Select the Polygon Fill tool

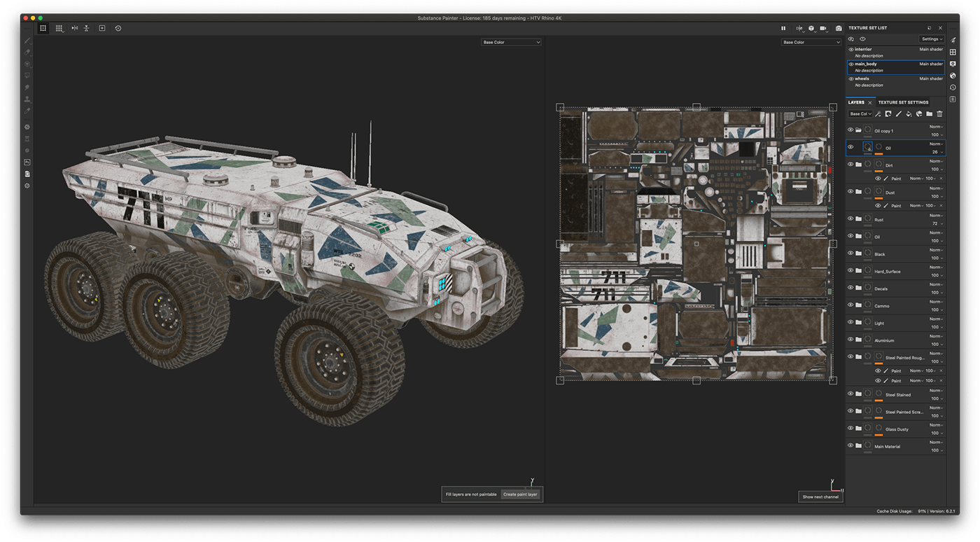click(28, 75)
